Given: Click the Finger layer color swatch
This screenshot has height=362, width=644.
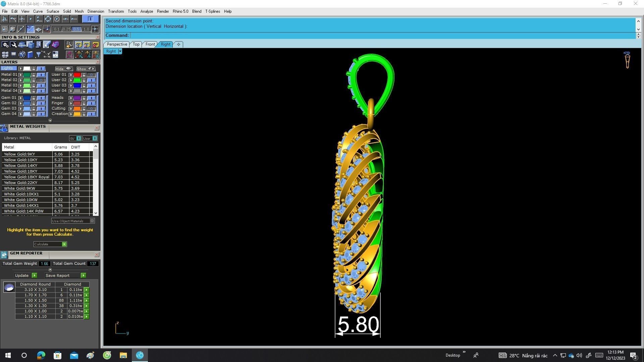Looking at the screenshot, I should 77,103.
